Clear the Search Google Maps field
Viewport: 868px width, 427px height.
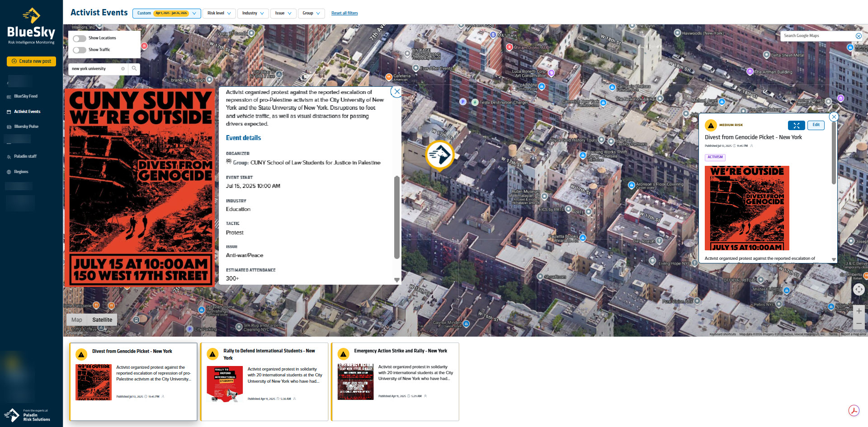click(858, 36)
